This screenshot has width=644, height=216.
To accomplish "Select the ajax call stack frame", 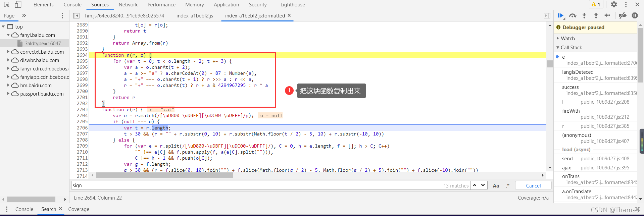I will [x=595, y=167].
